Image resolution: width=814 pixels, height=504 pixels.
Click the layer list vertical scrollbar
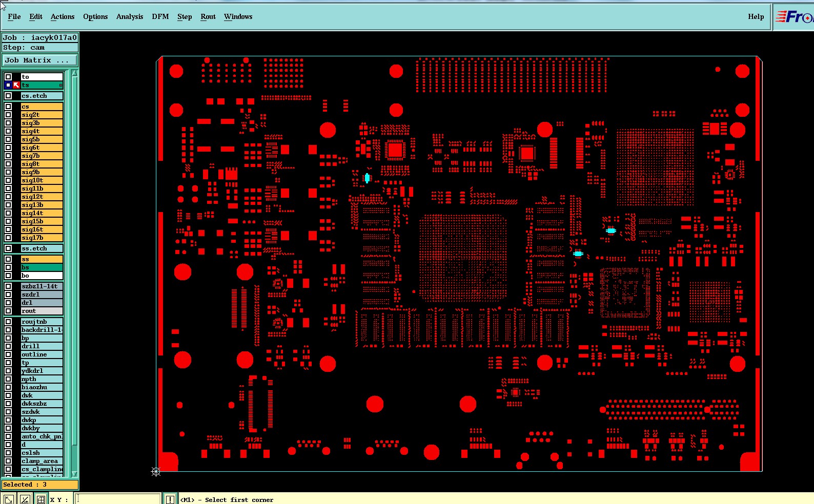click(75, 274)
